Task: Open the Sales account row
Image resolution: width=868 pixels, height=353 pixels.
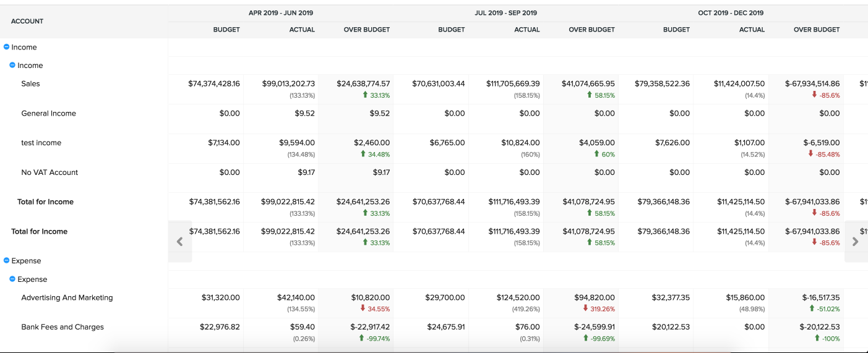Action: tap(30, 84)
